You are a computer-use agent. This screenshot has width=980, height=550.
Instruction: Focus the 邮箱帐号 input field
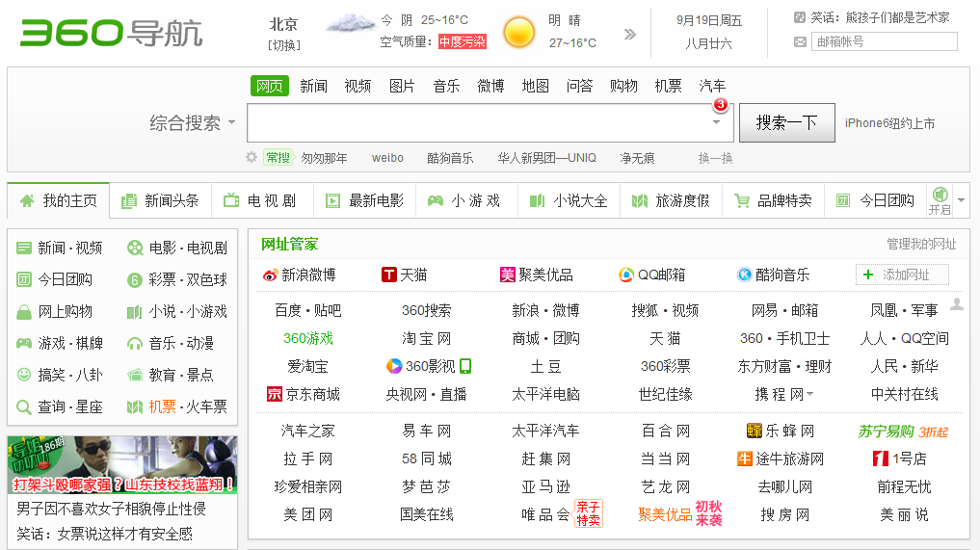click(884, 41)
